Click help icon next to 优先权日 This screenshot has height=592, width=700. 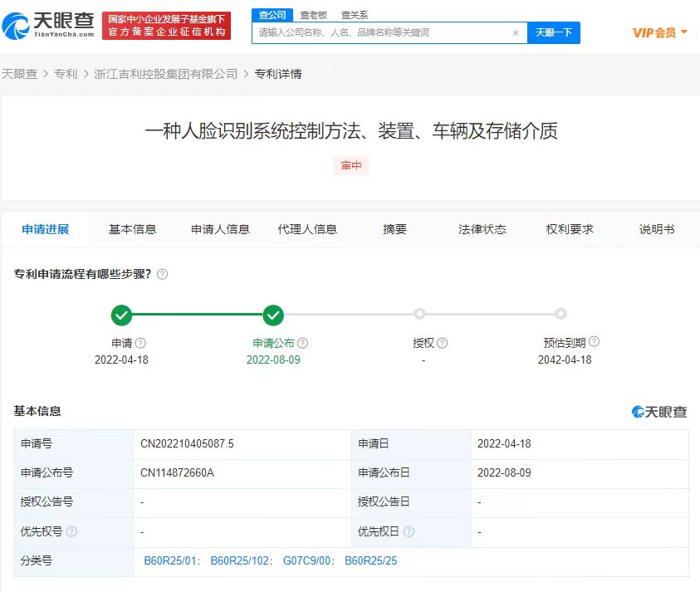coord(409,531)
